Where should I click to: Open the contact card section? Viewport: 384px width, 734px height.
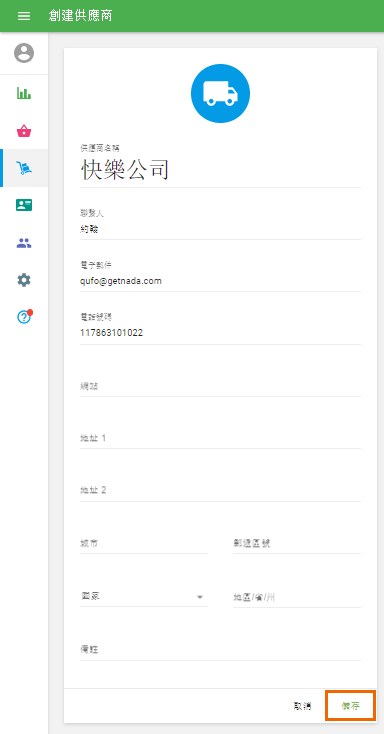(x=24, y=205)
